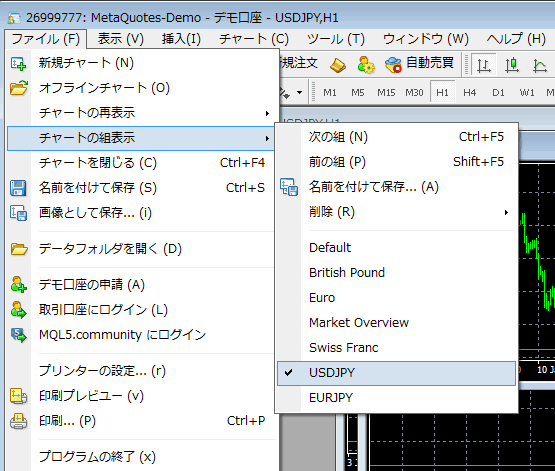Select the M15 timeframe
The height and width of the screenshot is (471, 555).
click(386, 93)
